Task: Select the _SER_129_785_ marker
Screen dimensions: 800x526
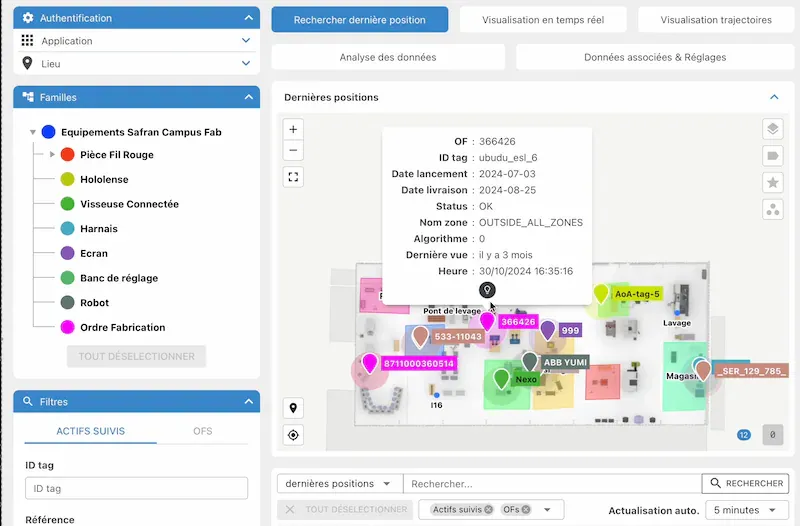Action: click(703, 370)
